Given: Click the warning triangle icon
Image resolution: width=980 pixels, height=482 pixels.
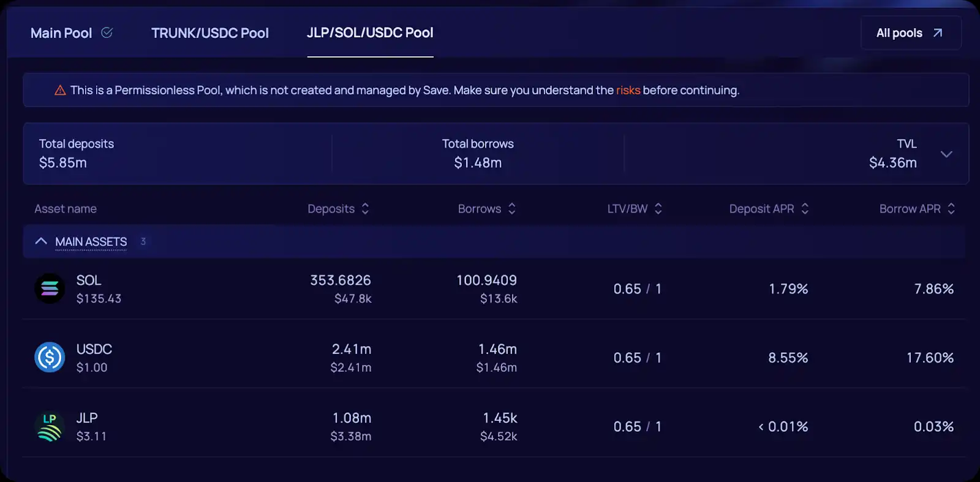Looking at the screenshot, I should click(60, 91).
